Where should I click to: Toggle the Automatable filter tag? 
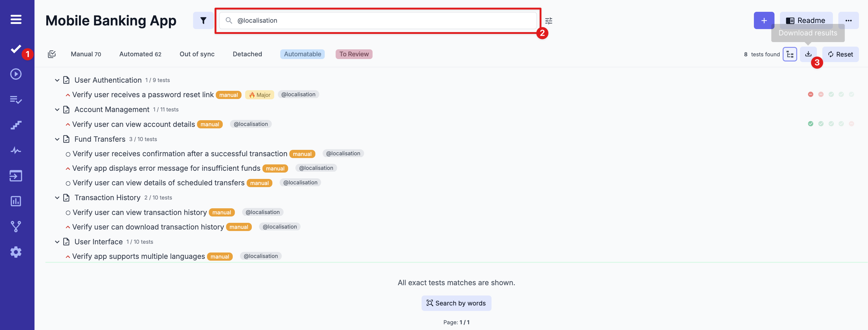(x=302, y=54)
